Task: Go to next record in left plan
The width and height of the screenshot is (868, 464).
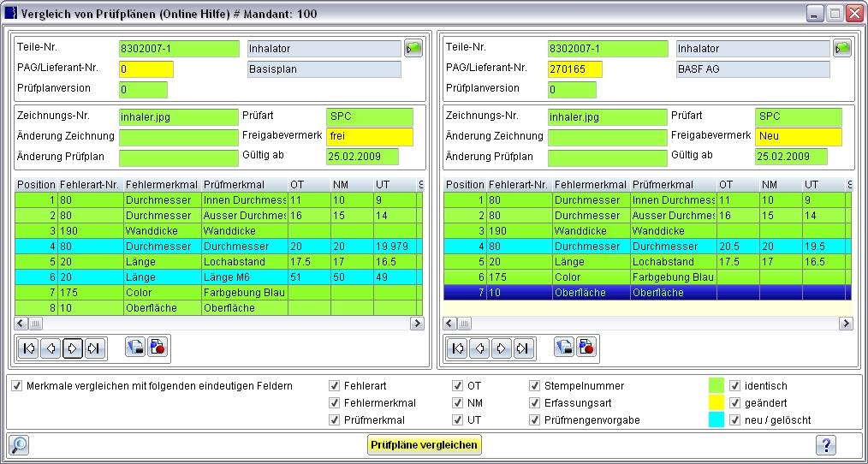Action: click(73, 348)
